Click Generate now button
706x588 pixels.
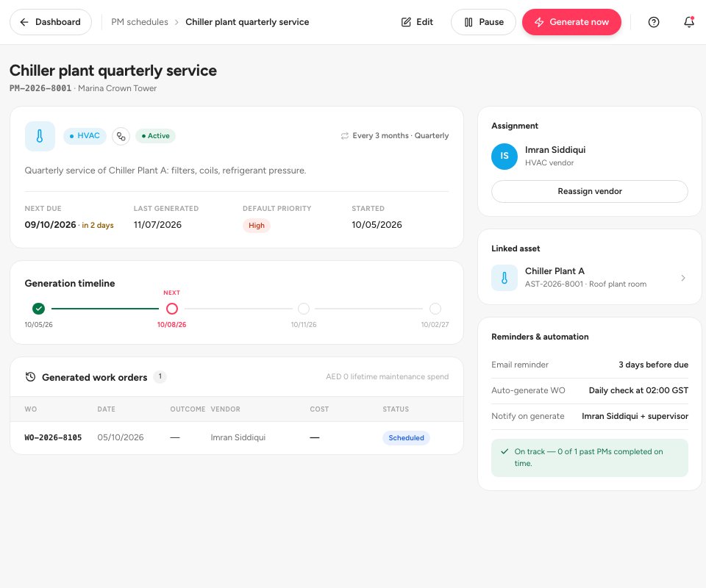(571, 22)
